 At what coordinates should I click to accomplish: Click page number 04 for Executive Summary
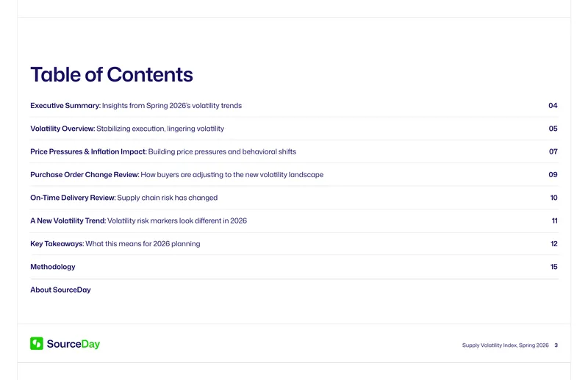pos(553,106)
